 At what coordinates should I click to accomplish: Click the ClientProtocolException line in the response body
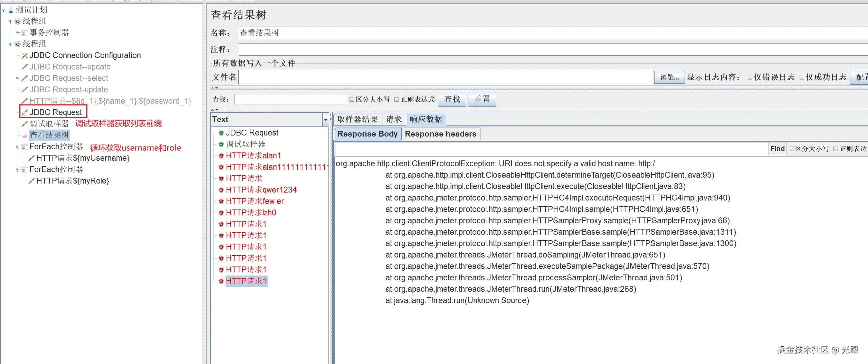tap(495, 164)
